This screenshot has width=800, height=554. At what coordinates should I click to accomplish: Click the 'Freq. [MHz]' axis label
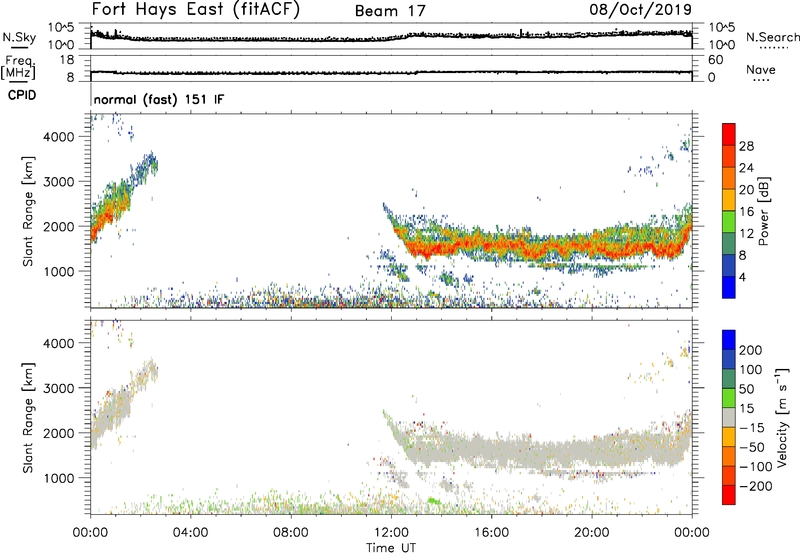click(x=18, y=68)
